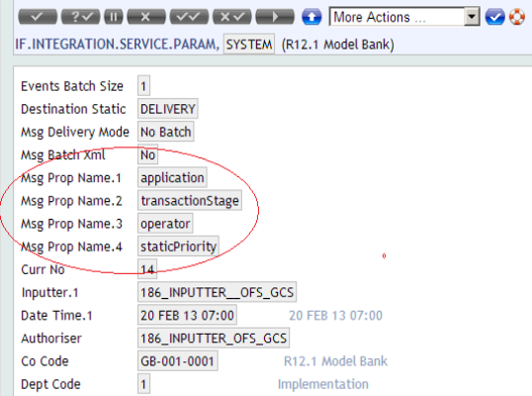Screen dimensions: 532x396
Task: Click the single checkmark commit toolbar button
Action: pos(38,17)
